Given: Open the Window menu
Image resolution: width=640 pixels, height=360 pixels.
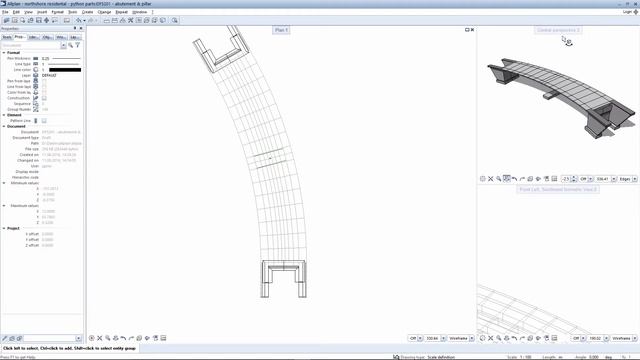Looking at the screenshot, I should pyautogui.click(x=140, y=12).
